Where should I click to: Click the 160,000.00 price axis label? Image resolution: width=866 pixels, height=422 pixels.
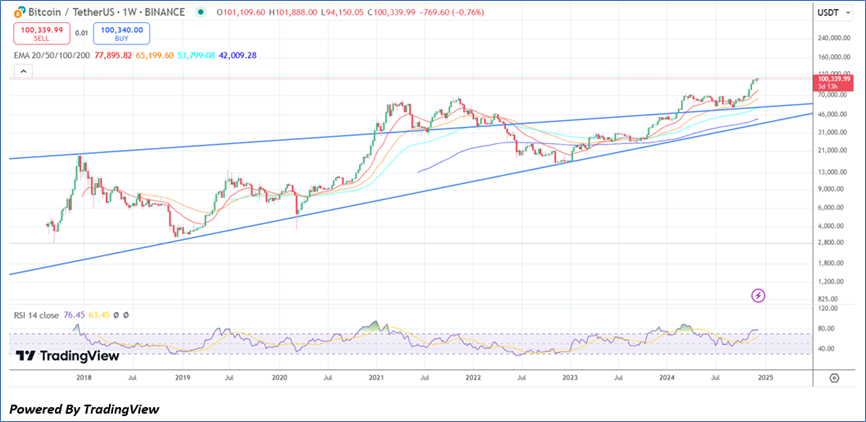(834, 57)
